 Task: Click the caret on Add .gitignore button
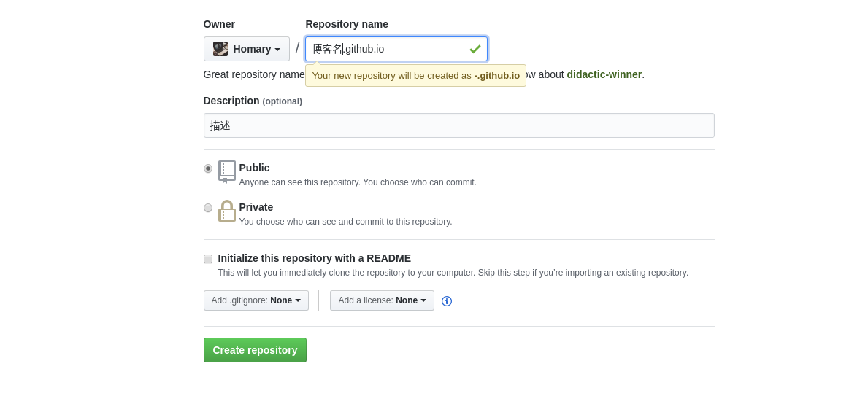point(298,301)
